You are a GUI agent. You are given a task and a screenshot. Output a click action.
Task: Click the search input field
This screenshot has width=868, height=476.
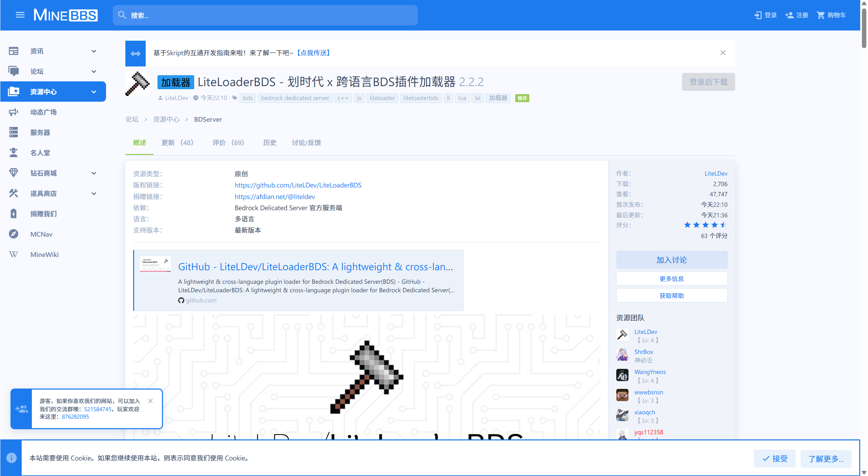pos(265,15)
